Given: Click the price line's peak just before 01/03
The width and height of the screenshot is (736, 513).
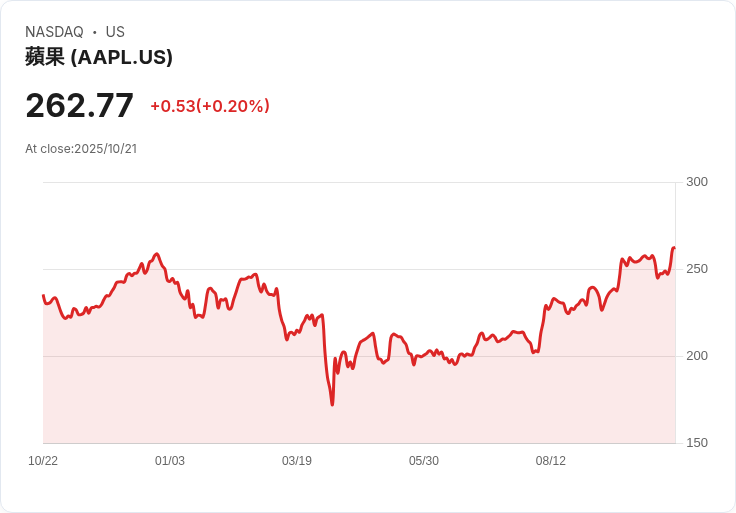Looking at the screenshot, I should 157,254.
